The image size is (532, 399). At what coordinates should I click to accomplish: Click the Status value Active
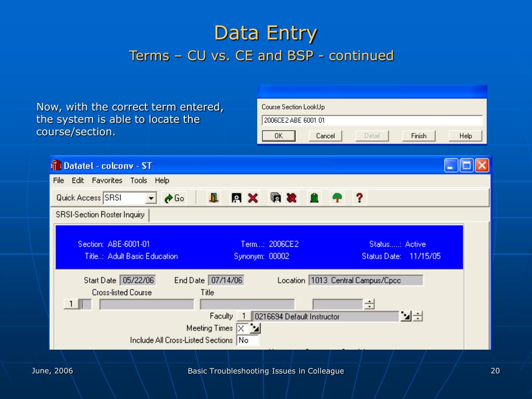[415, 244]
